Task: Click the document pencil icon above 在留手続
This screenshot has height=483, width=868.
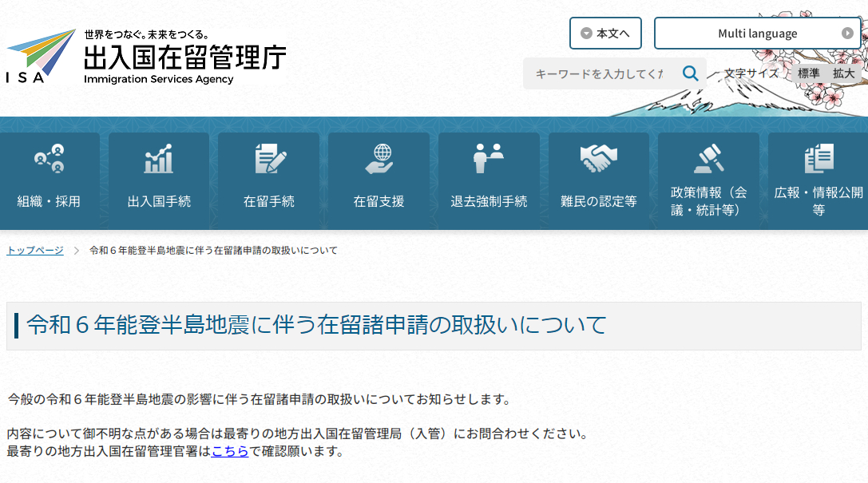Action: (x=269, y=159)
